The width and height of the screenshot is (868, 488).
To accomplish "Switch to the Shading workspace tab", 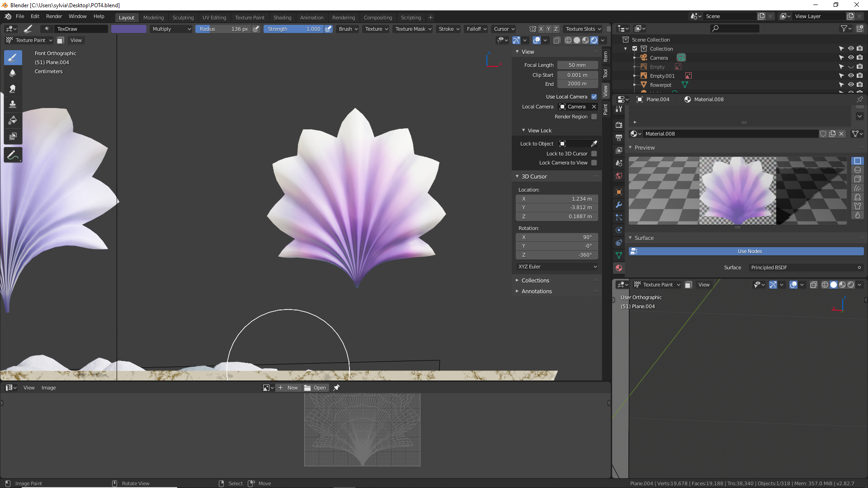I will [x=282, y=18].
